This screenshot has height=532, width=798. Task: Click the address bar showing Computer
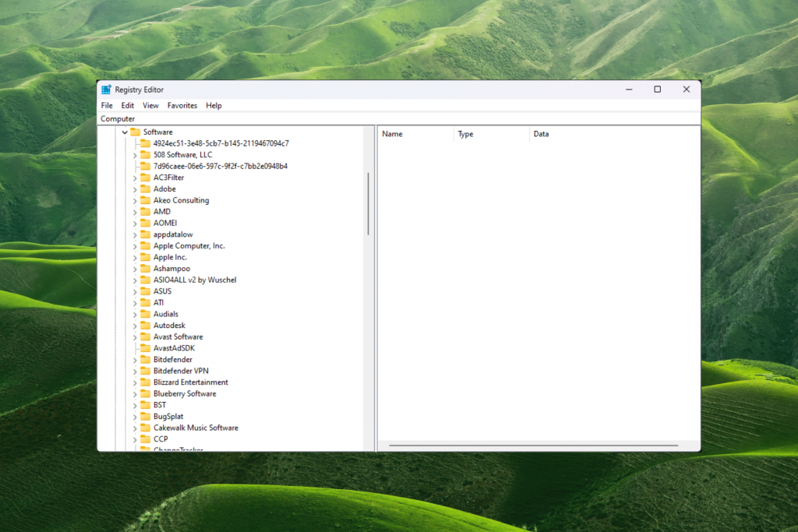click(399, 118)
